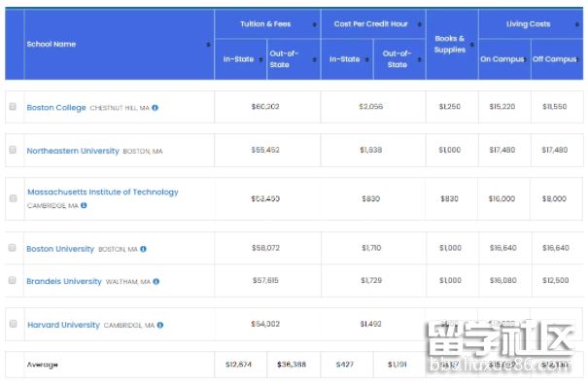Sort Living Costs header arrow
Viewport: 588px width, 386px height.
point(577,24)
